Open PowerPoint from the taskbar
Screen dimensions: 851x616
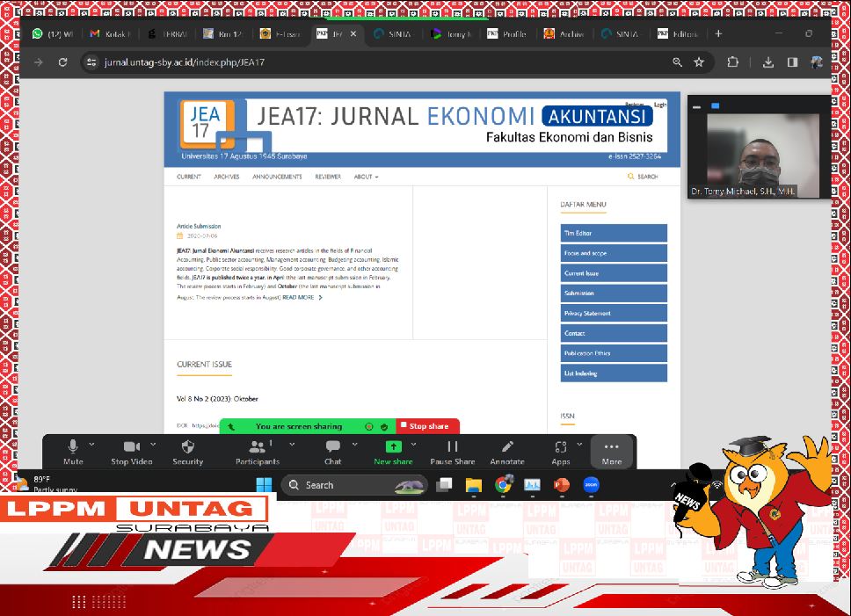pyautogui.click(x=561, y=485)
